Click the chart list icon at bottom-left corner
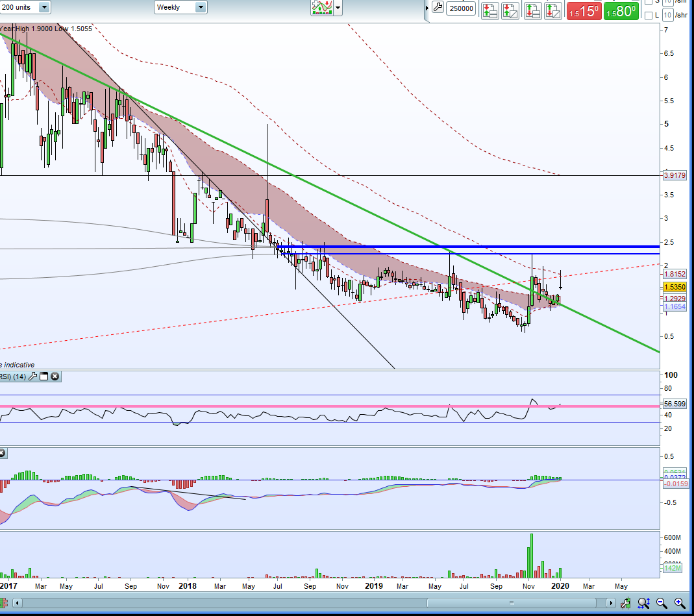The width and height of the screenshot is (694, 616). [x=3, y=603]
